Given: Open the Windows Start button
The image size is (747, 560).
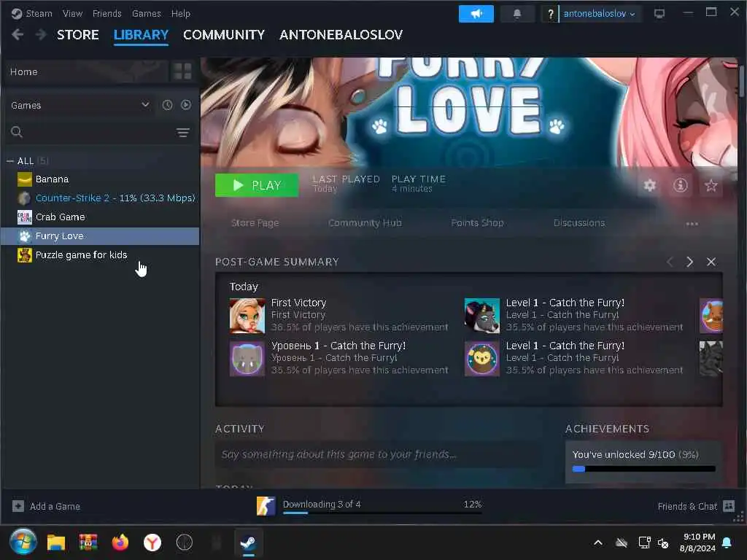Looking at the screenshot, I should point(23,542).
